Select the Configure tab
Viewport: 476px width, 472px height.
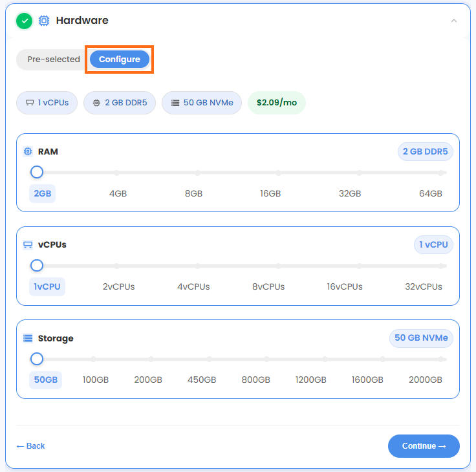coord(119,59)
